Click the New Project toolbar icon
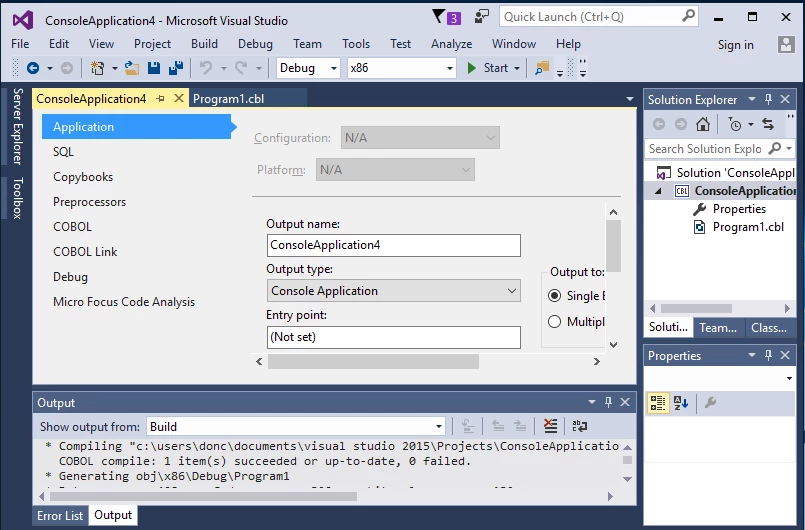The height and width of the screenshot is (530, 805). tap(98, 68)
